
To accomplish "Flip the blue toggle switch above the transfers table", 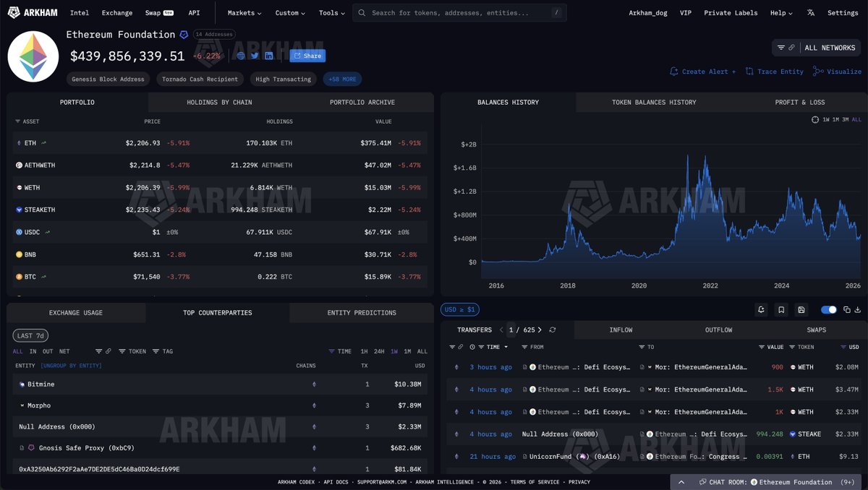I will point(827,309).
